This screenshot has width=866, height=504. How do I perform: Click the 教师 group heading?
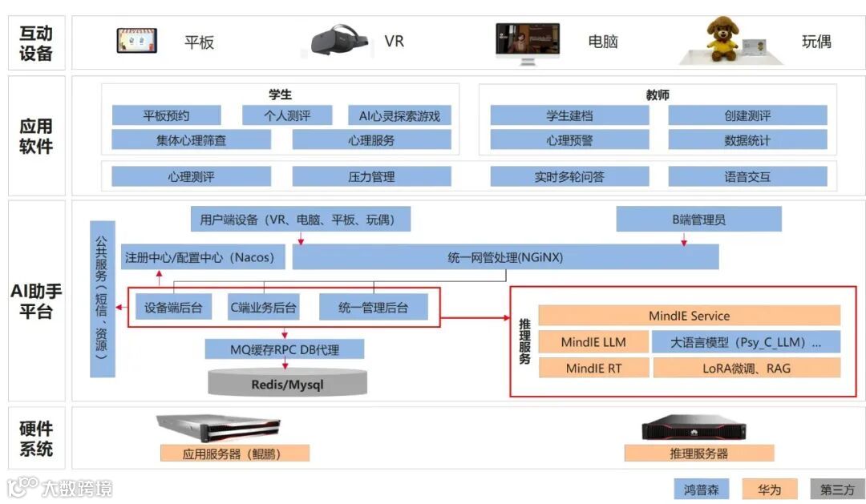658,95
